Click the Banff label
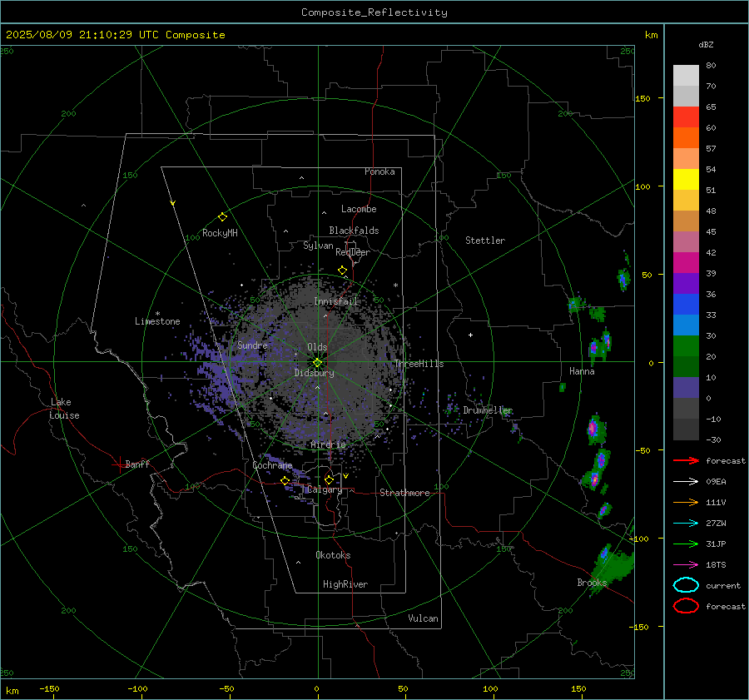 (137, 464)
